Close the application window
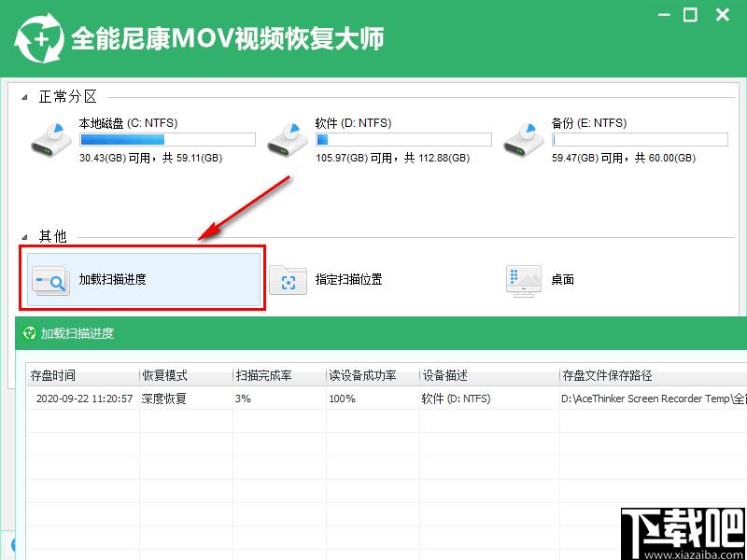 click(723, 15)
